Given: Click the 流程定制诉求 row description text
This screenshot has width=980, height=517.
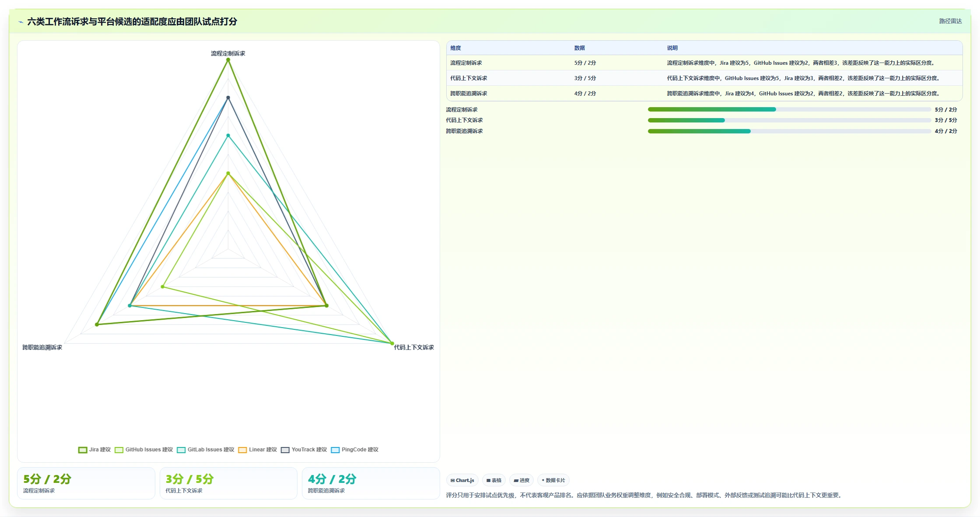Looking at the screenshot, I should coord(801,63).
